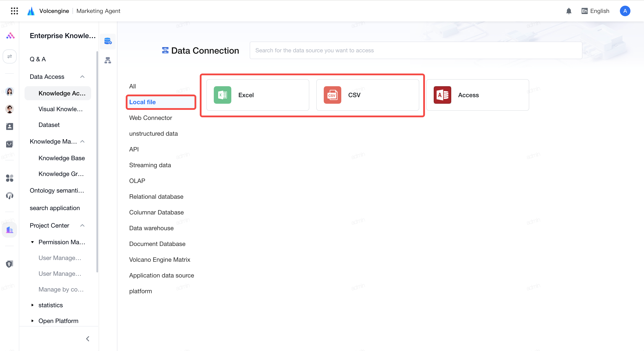This screenshot has width=644, height=351.
Task: Collapse the Knowledge Management section chevron
Action: tap(82, 141)
